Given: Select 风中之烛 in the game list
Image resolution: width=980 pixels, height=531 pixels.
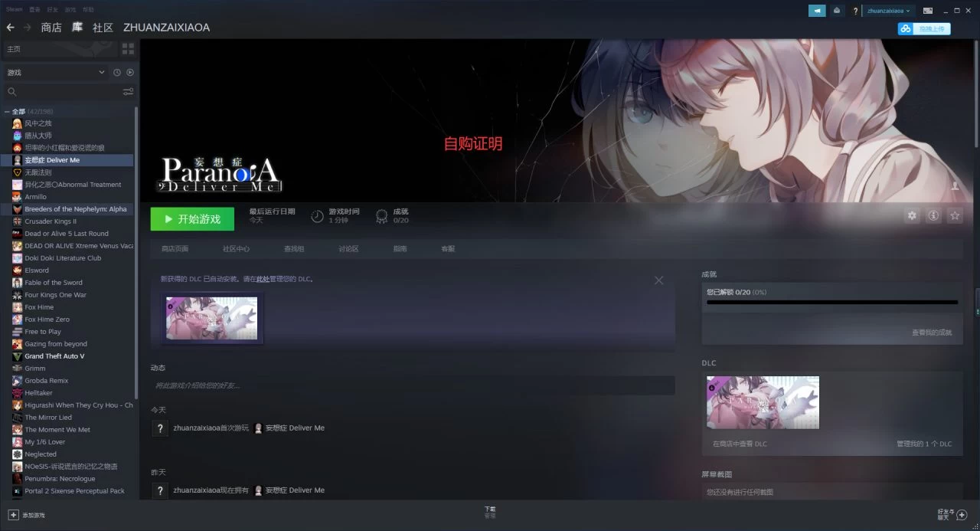Looking at the screenshot, I should pyautogui.click(x=38, y=123).
